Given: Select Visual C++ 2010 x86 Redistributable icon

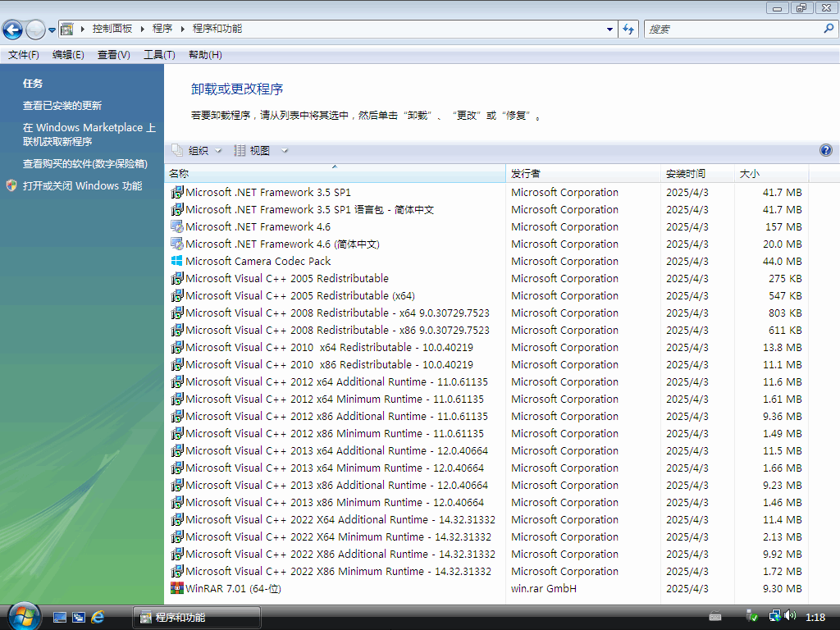Looking at the screenshot, I should click(x=177, y=364).
